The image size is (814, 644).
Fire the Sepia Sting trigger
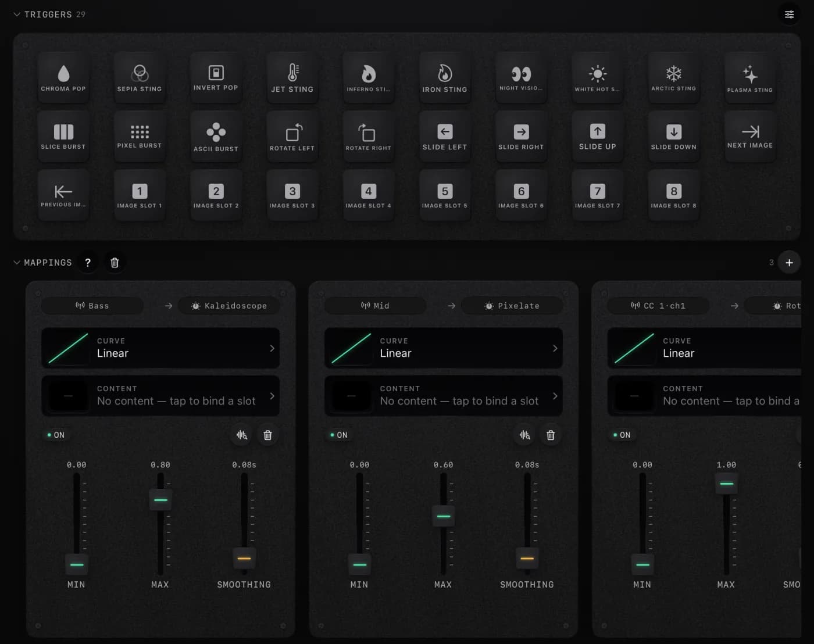140,77
